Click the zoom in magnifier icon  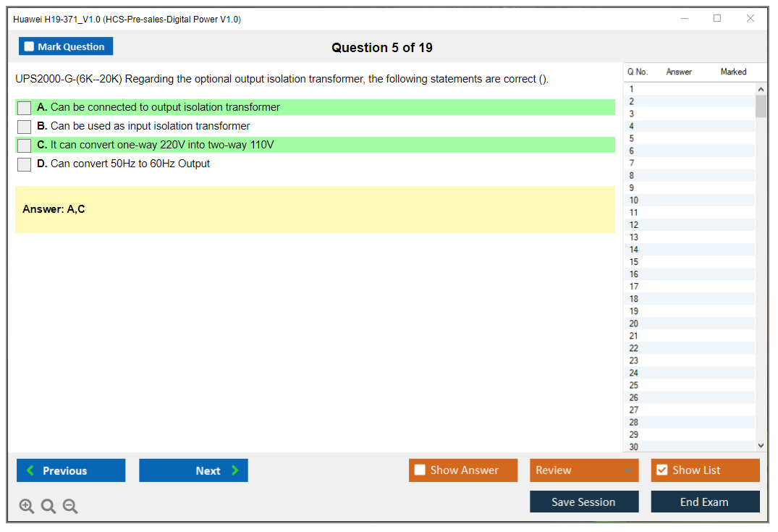[27, 507]
